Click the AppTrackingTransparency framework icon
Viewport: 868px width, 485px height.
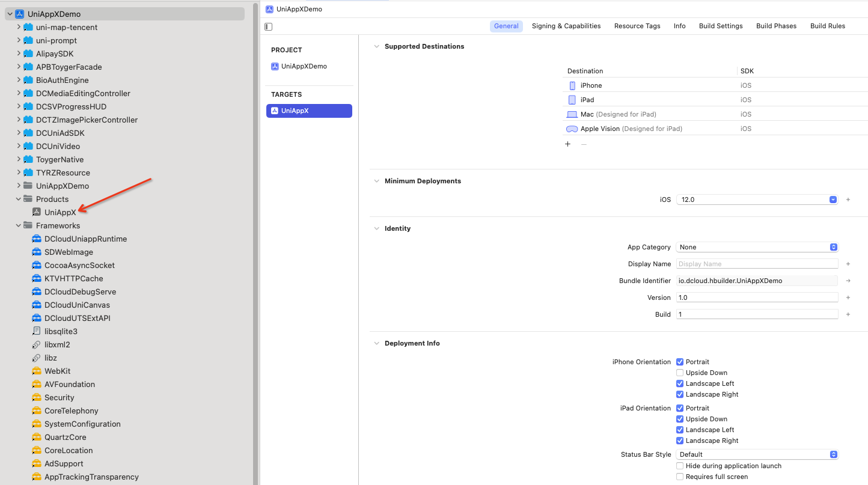pos(36,477)
